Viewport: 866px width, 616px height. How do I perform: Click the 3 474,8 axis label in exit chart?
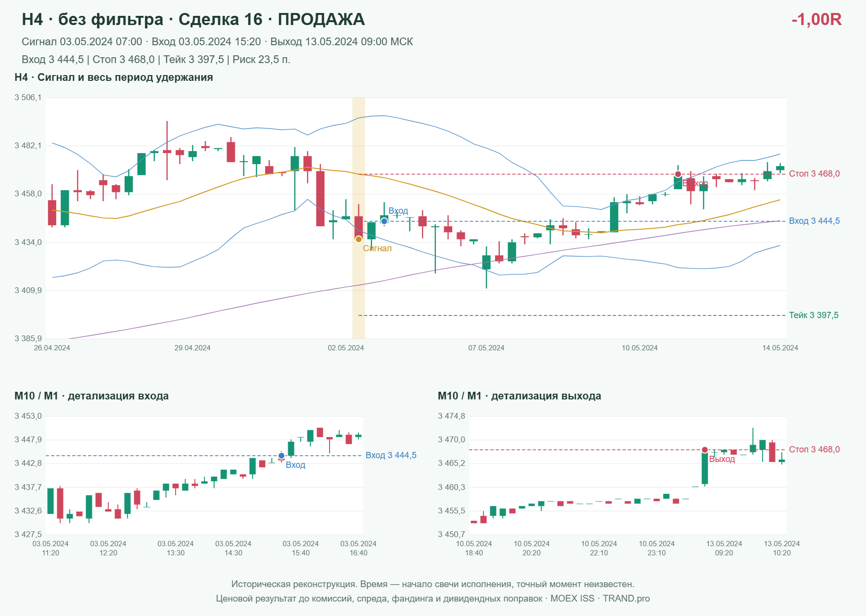click(451, 416)
